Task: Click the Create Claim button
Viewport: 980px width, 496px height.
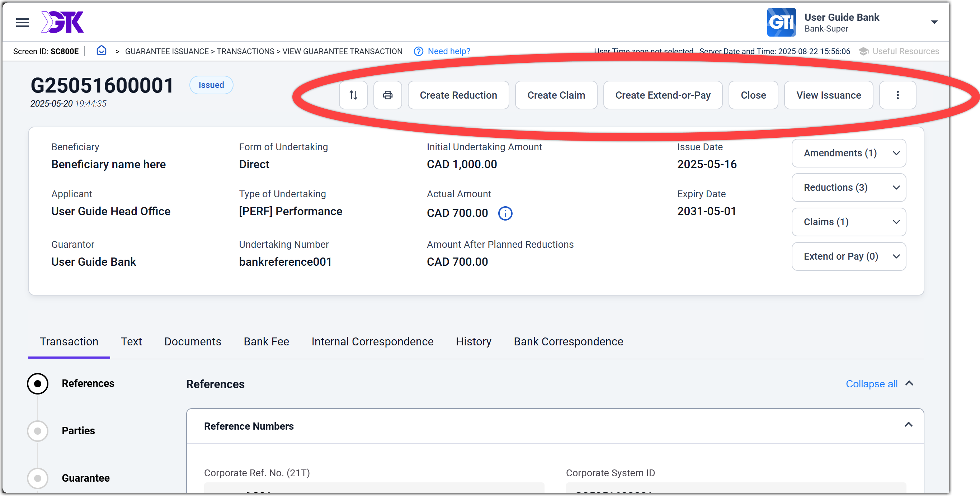Action: click(556, 95)
